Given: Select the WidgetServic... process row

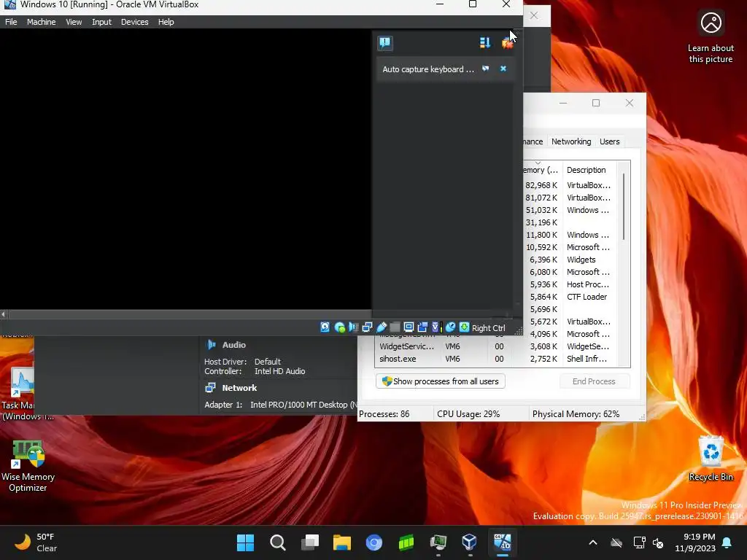Looking at the screenshot, I should (495, 346).
